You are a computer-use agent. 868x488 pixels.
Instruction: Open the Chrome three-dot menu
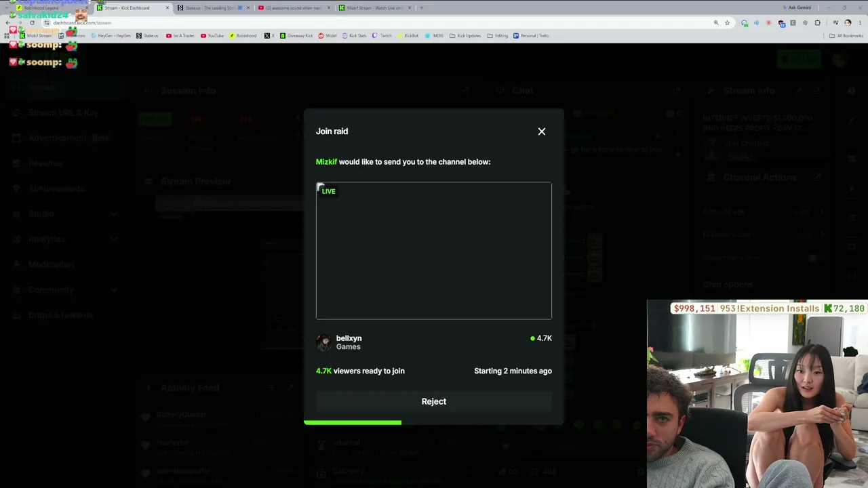coord(860,22)
